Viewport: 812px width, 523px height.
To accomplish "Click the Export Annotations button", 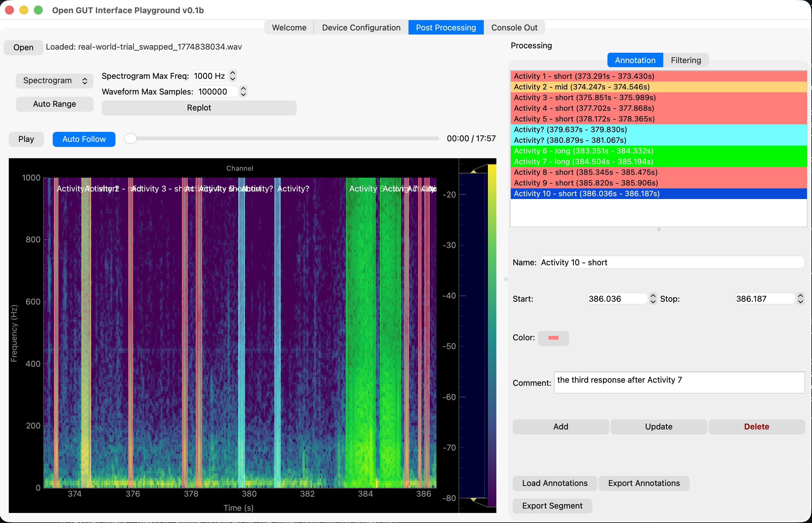I will click(644, 483).
